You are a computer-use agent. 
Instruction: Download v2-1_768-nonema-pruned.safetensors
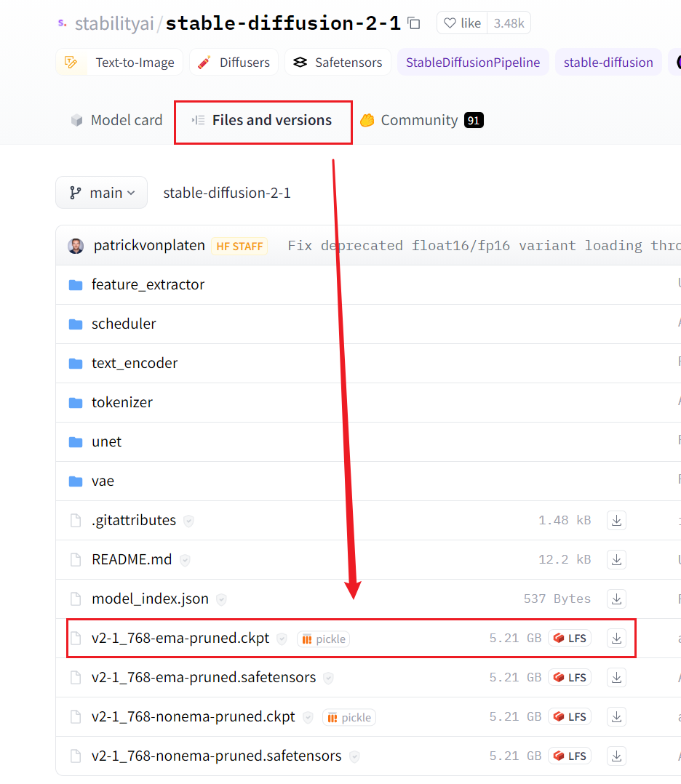(616, 756)
